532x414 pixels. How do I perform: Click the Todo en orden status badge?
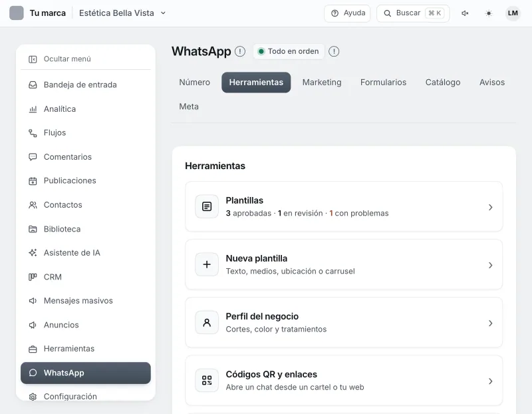pos(289,51)
